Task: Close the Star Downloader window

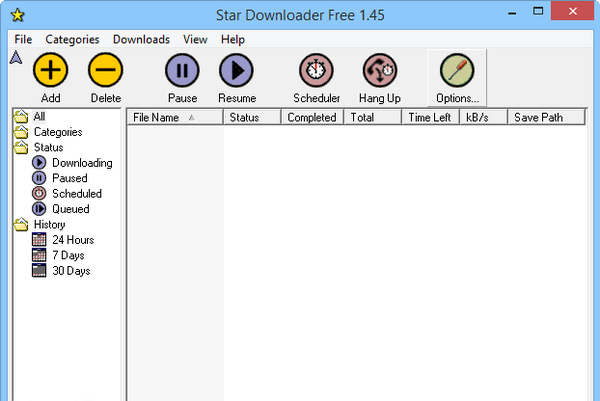Action: coord(572,11)
